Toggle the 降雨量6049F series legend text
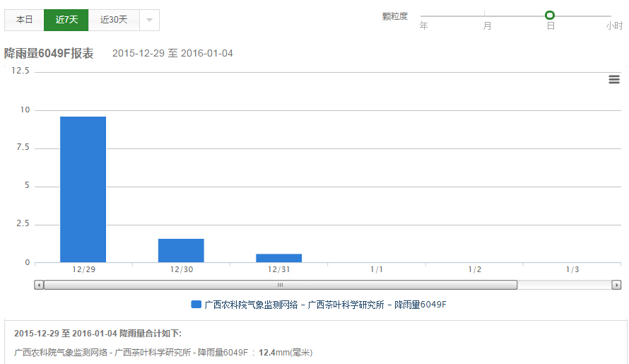The height and width of the screenshot is (364, 629). tap(325, 305)
